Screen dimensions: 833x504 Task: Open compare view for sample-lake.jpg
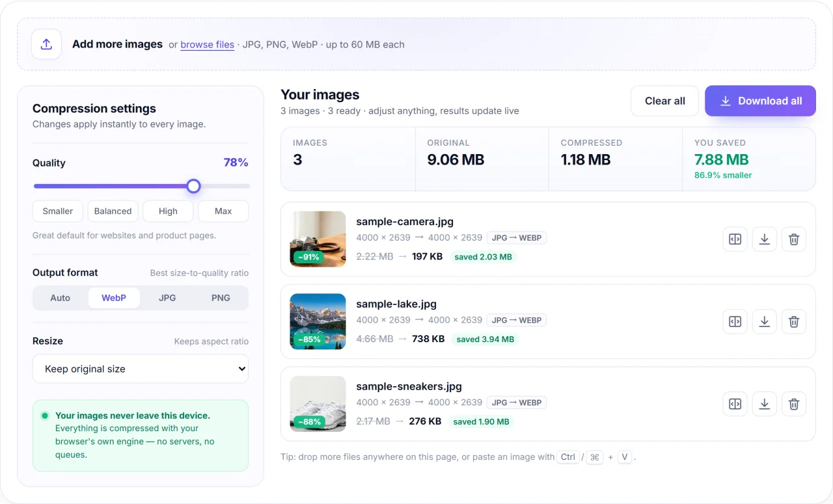735,321
